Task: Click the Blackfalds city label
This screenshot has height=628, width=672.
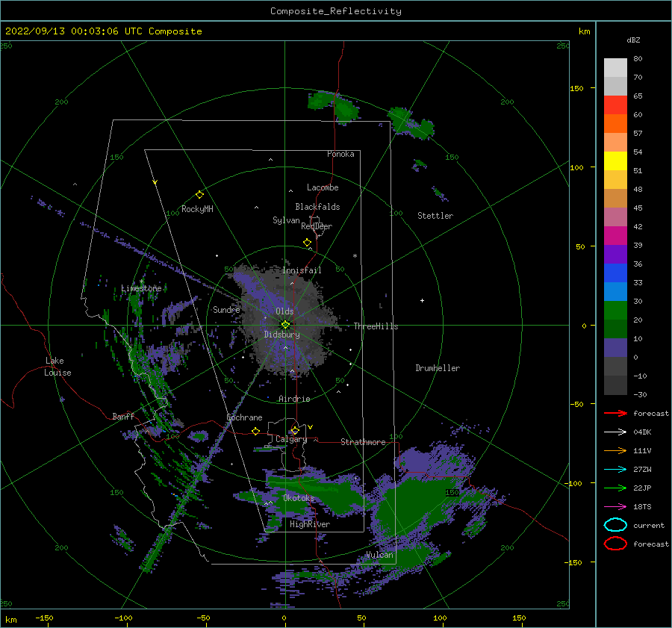Action: click(x=317, y=207)
